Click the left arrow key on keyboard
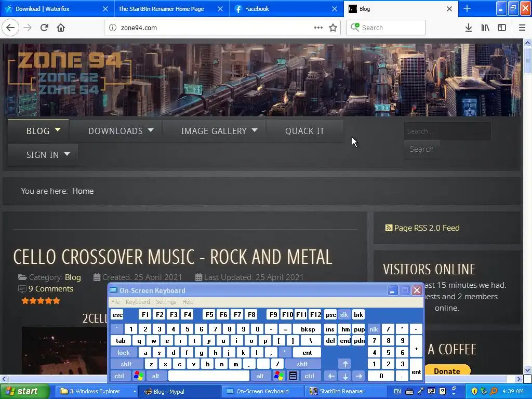The image size is (532, 399). coord(331,376)
